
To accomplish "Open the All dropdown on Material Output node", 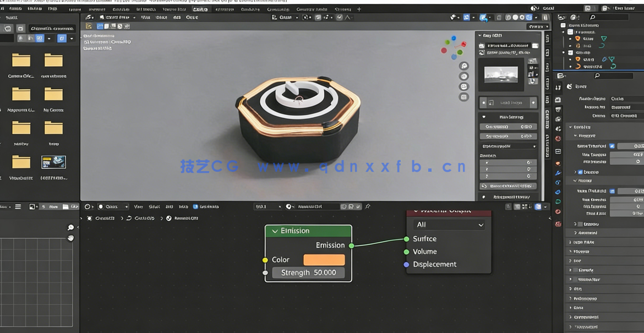I will point(449,225).
